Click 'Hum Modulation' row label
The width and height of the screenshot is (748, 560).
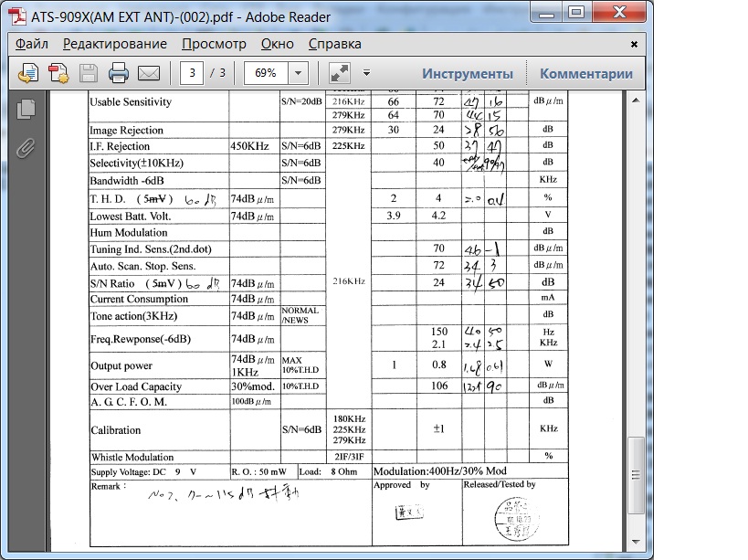point(129,233)
